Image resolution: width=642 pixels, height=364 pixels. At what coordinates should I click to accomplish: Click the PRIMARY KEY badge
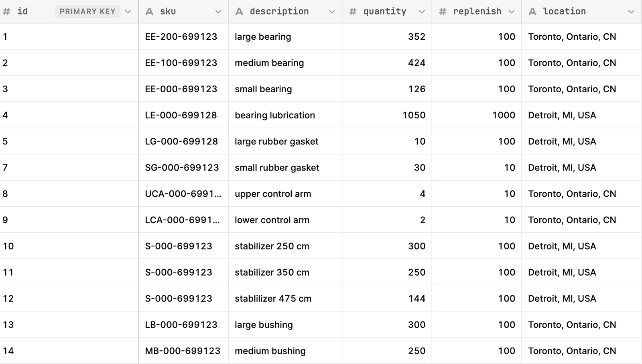click(x=87, y=12)
